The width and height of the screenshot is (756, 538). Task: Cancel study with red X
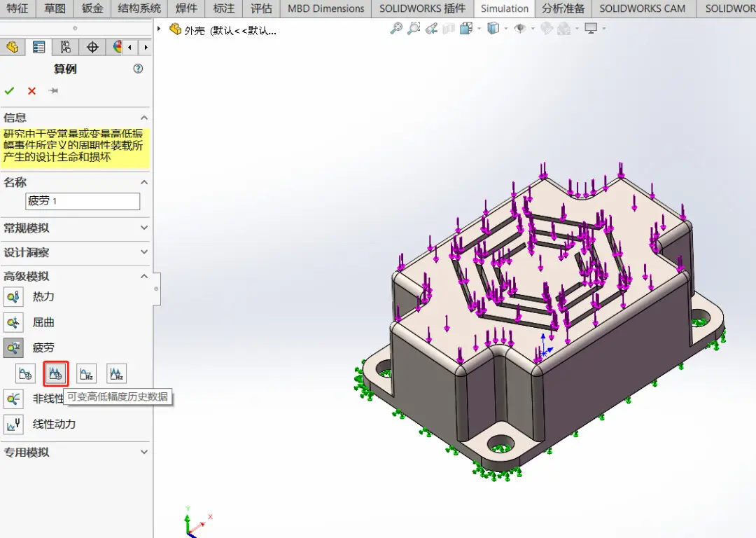click(x=31, y=90)
